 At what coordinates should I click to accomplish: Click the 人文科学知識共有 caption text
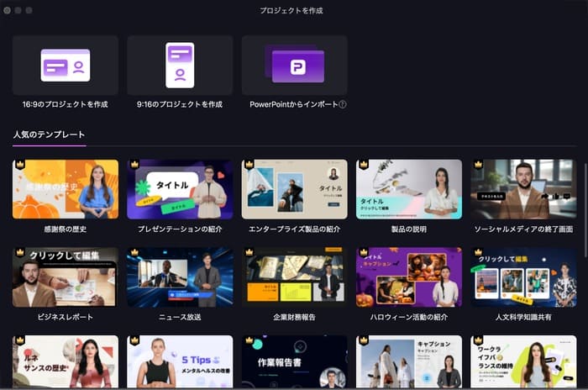tap(523, 317)
